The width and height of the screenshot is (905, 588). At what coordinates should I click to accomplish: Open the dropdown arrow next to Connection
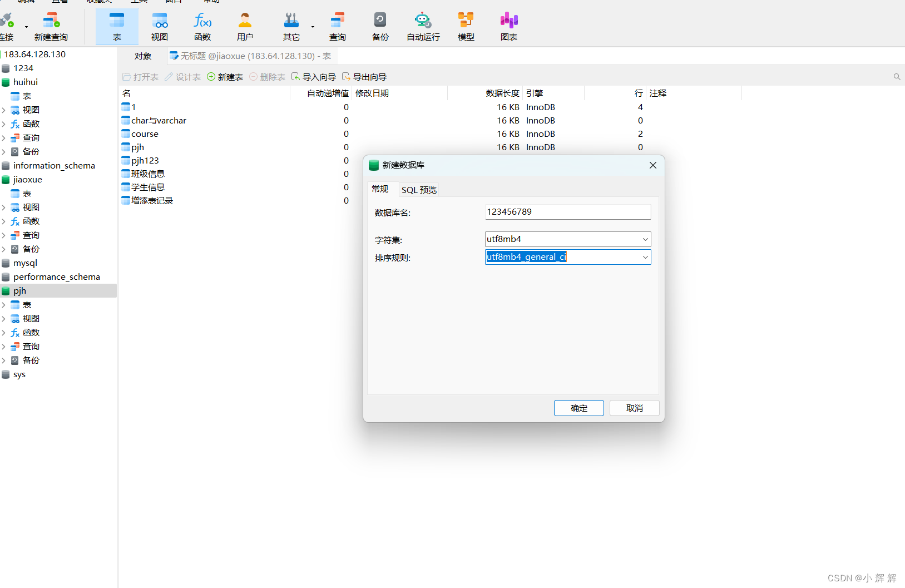pyautogui.click(x=26, y=27)
